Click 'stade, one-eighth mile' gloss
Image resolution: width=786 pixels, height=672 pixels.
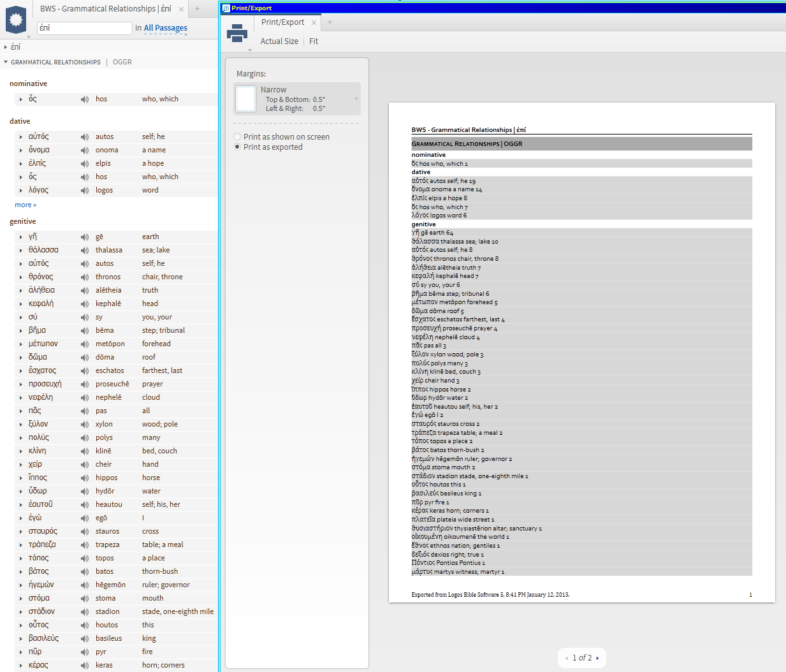click(x=178, y=612)
